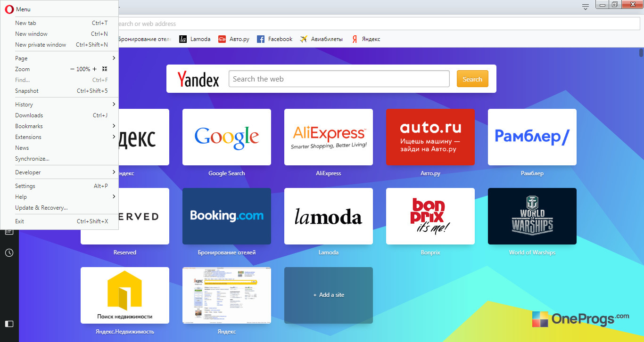Expand the Developer submenu

[x=59, y=172]
